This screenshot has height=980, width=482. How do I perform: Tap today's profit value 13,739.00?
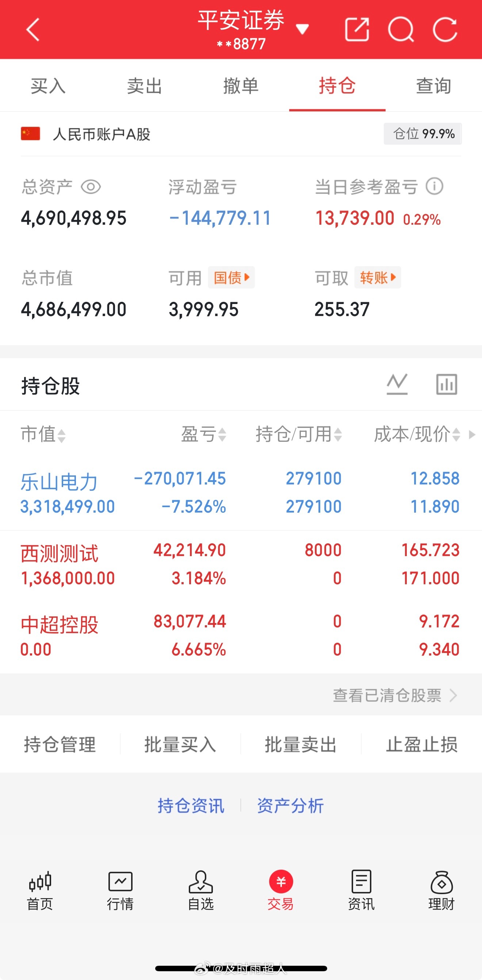click(355, 219)
